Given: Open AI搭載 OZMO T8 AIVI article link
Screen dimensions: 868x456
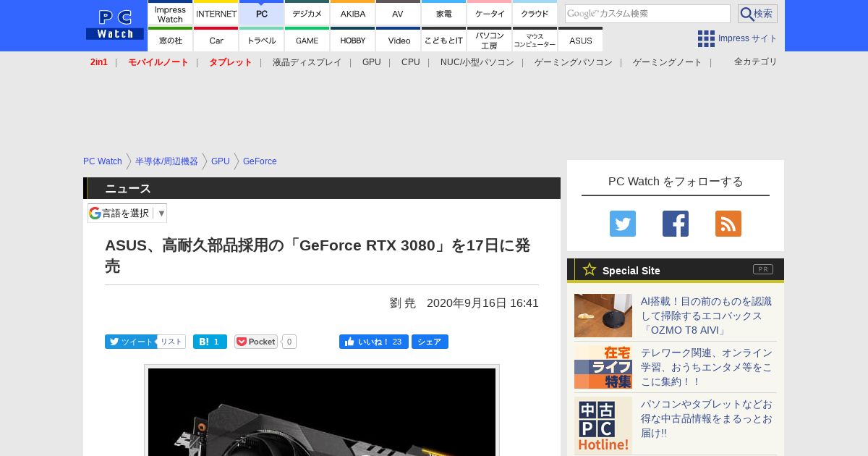Looking at the screenshot, I should [706, 316].
